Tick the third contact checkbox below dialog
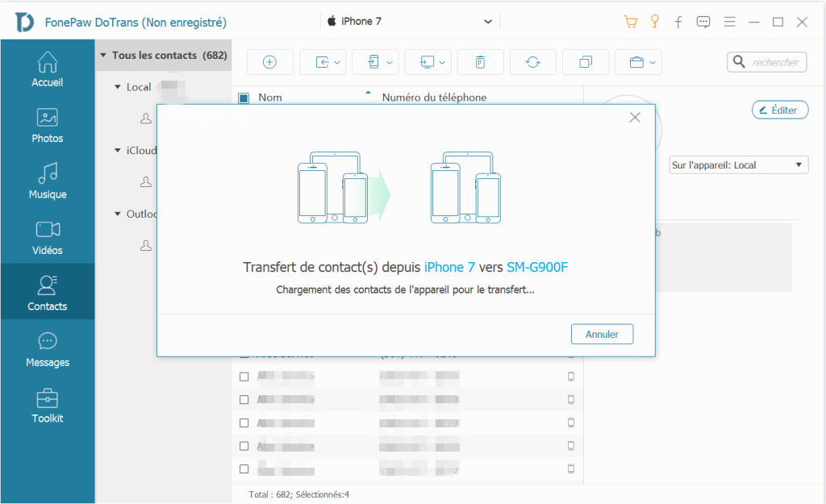Image resolution: width=826 pixels, height=504 pixels. (244, 423)
